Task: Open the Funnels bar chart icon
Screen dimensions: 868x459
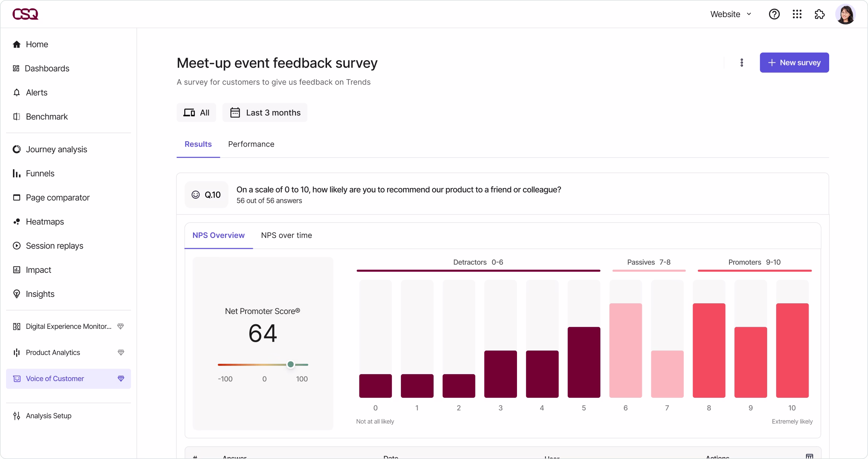Action: pos(17,173)
